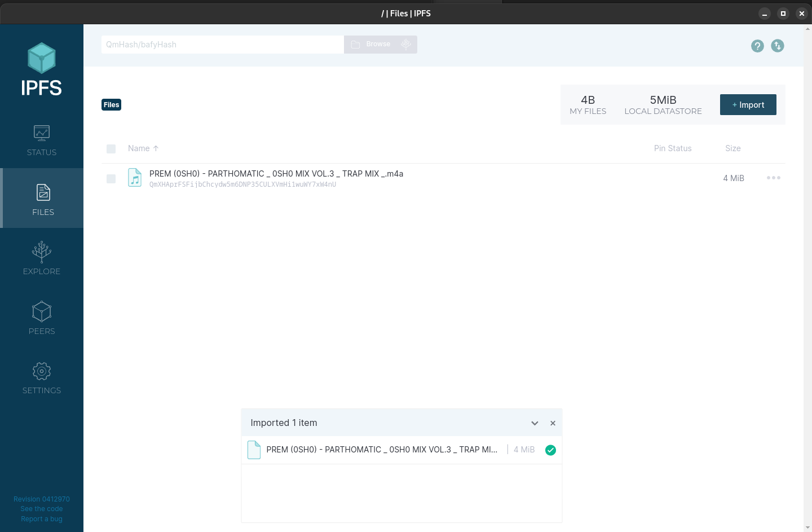Click the 4B My Files statistic

tap(588, 105)
